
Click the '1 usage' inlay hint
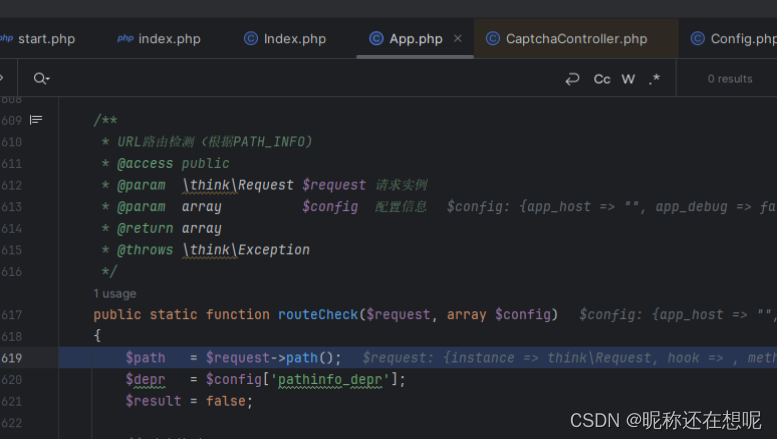point(115,294)
